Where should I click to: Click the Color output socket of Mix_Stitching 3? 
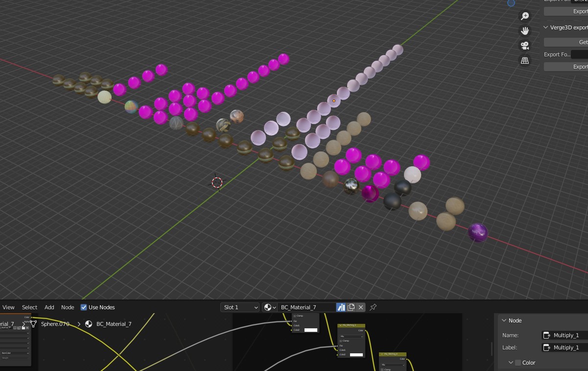tap(366, 330)
